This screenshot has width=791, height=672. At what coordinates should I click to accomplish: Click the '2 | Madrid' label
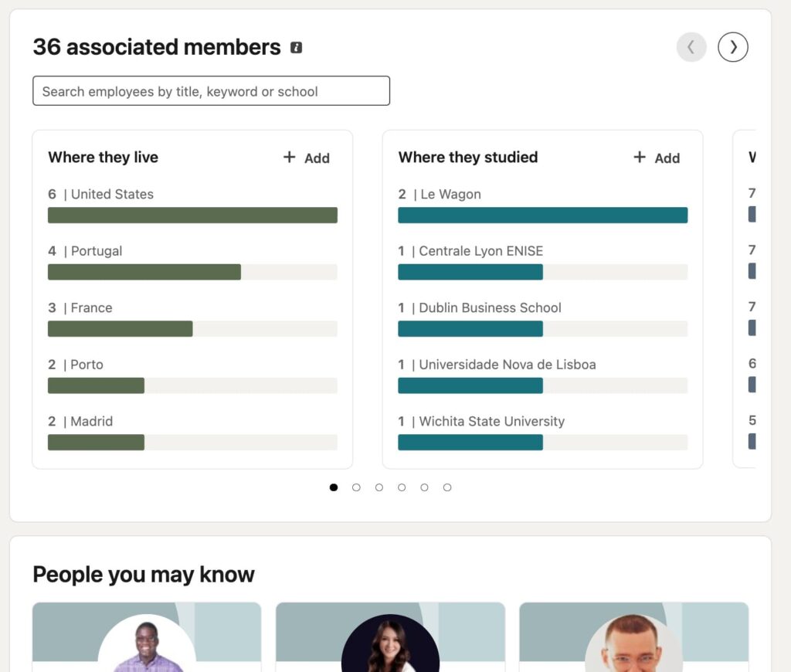tap(80, 421)
